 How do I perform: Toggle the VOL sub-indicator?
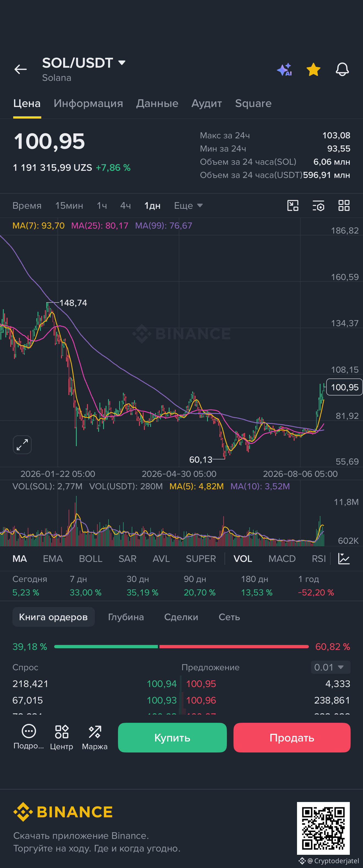click(x=243, y=559)
